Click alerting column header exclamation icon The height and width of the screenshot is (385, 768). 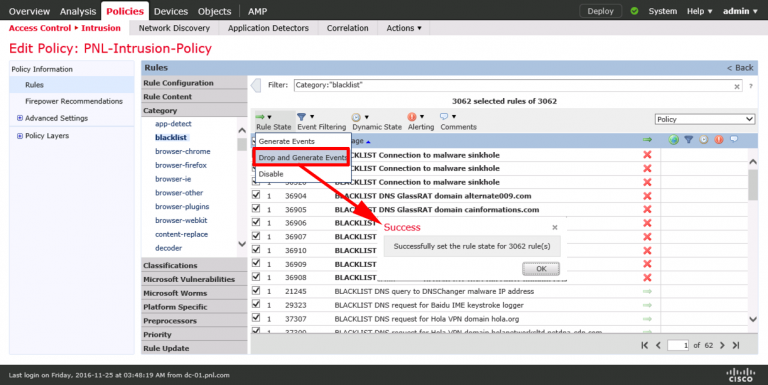click(x=719, y=140)
